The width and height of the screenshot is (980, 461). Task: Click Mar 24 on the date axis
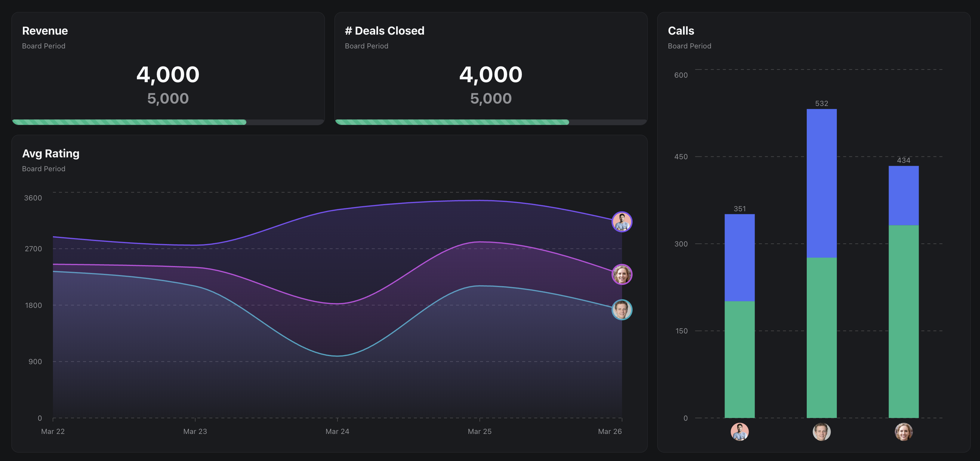[337, 431]
